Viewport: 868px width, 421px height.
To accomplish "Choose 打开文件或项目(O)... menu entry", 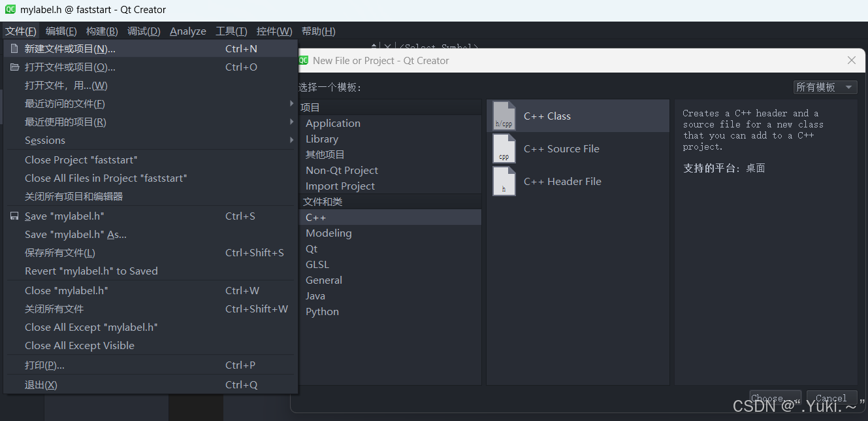I will tap(151, 67).
